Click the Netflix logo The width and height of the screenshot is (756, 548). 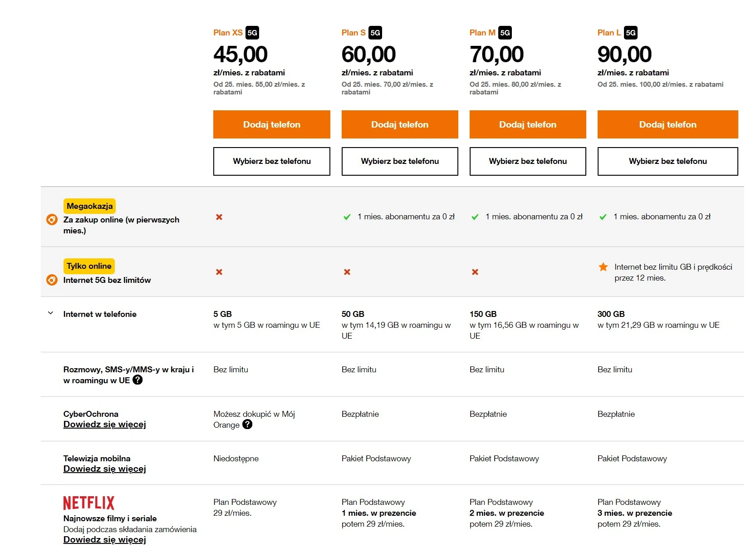coord(89,503)
